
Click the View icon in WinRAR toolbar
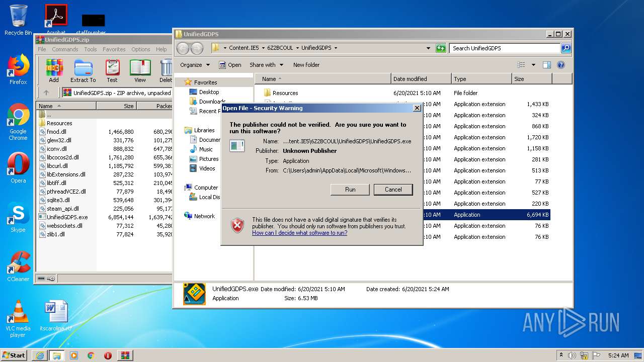(x=140, y=70)
